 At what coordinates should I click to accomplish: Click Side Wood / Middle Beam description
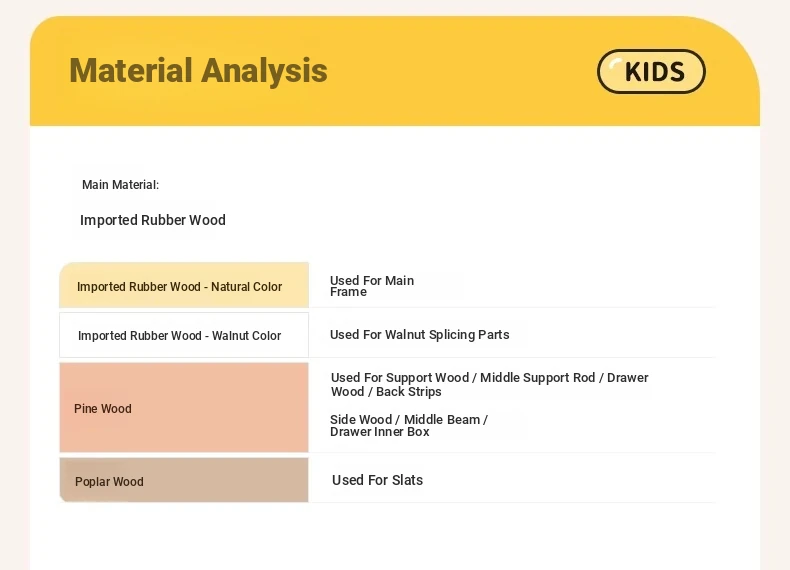pyautogui.click(x=409, y=419)
